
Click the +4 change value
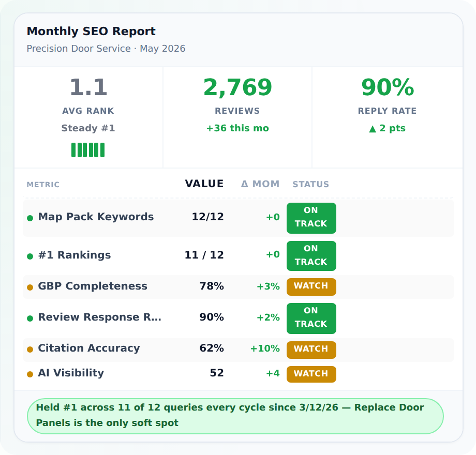coord(273,373)
